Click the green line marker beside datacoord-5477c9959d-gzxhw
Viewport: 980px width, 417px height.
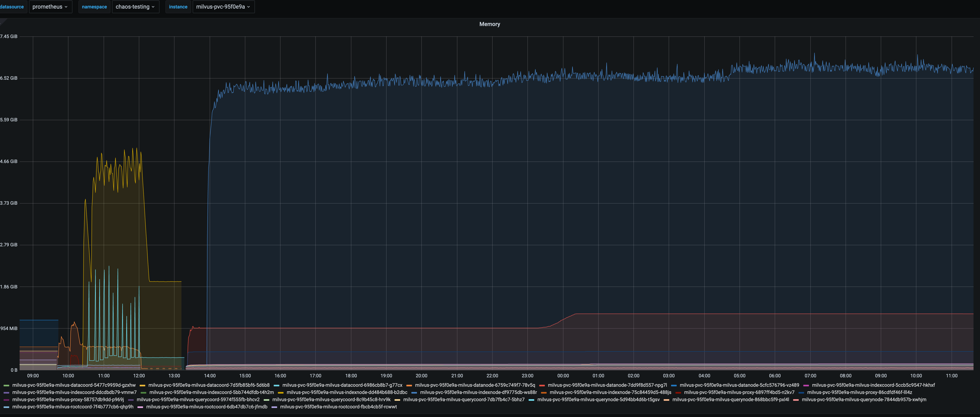tap(7, 385)
